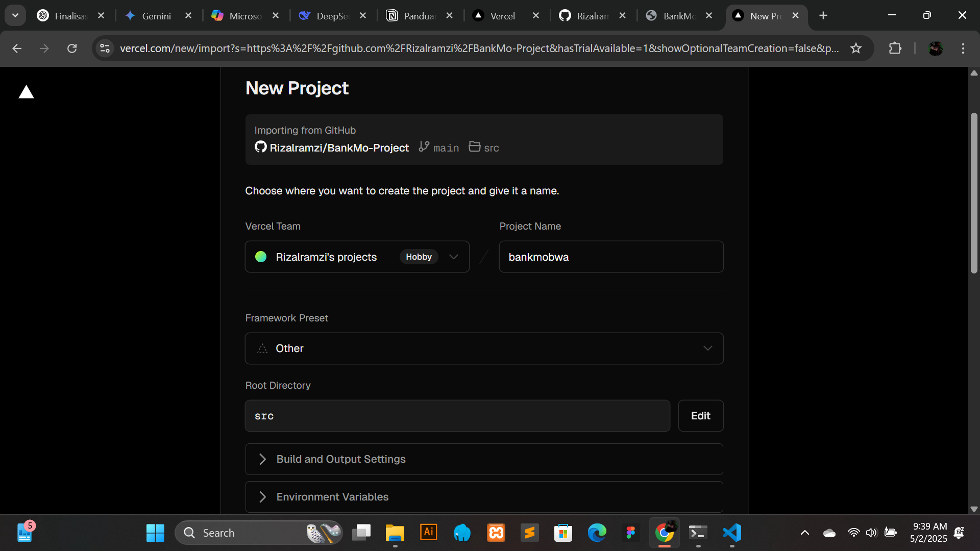Open the Framework Preset dropdown
Viewport: 980px width, 551px height.
[484, 348]
